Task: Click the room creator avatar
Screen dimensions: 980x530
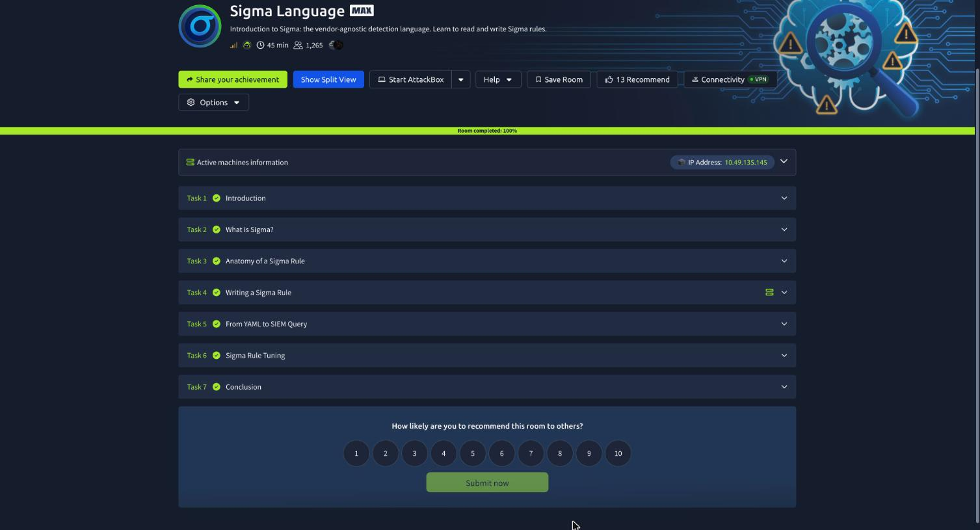Action: [336, 45]
